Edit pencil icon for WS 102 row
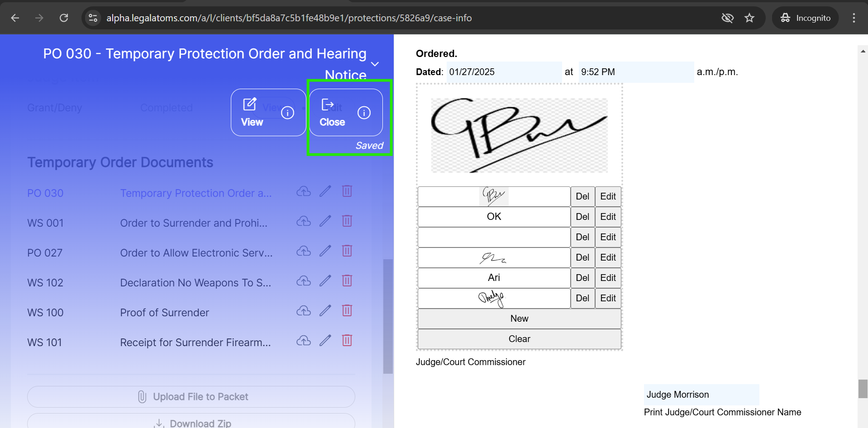868x428 pixels. 325,281
